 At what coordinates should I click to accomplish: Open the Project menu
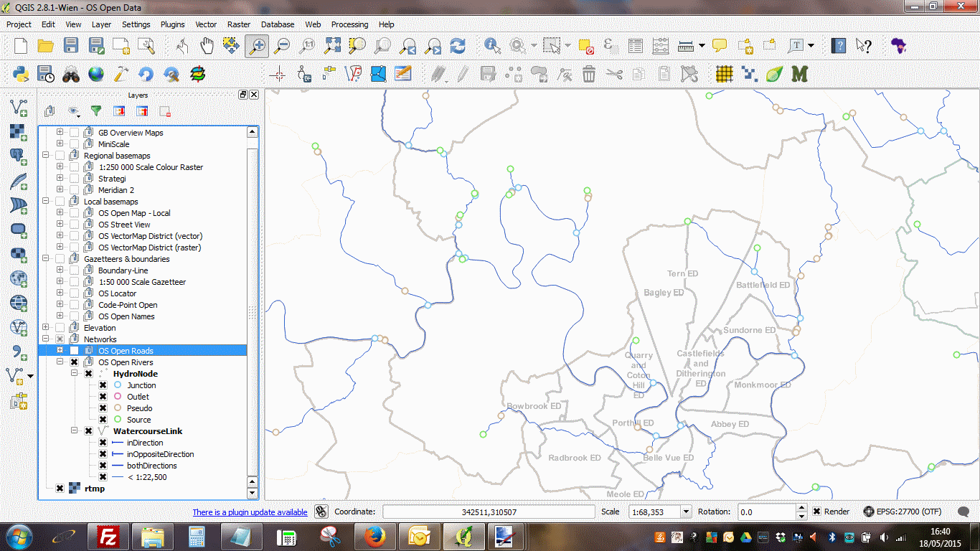pyautogui.click(x=19, y=24)
